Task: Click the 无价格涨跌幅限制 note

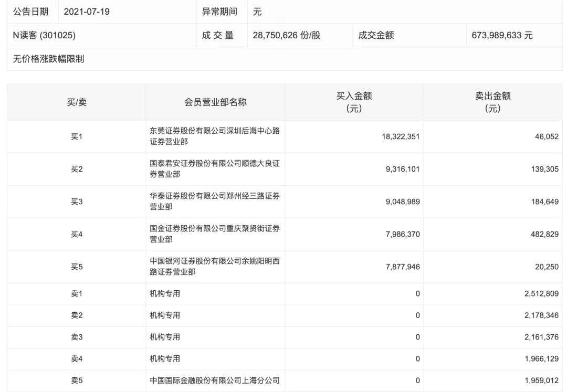Action: coord(48,59)
